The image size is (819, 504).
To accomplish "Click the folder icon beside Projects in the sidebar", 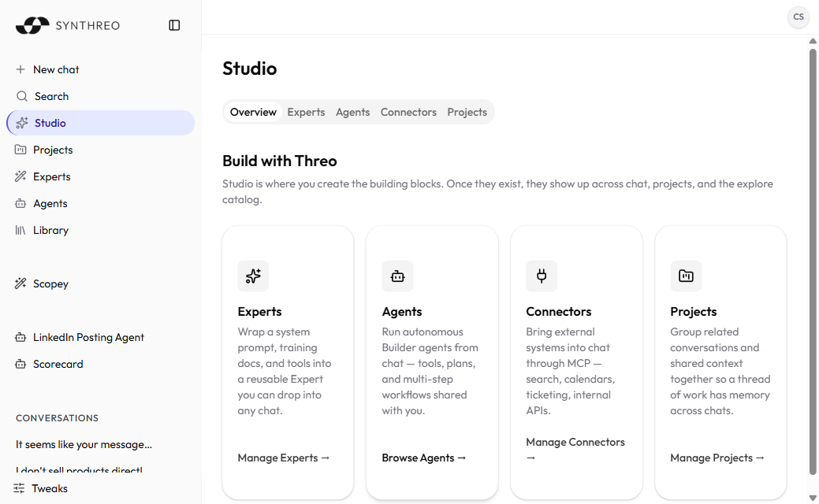I will point(20,150).
